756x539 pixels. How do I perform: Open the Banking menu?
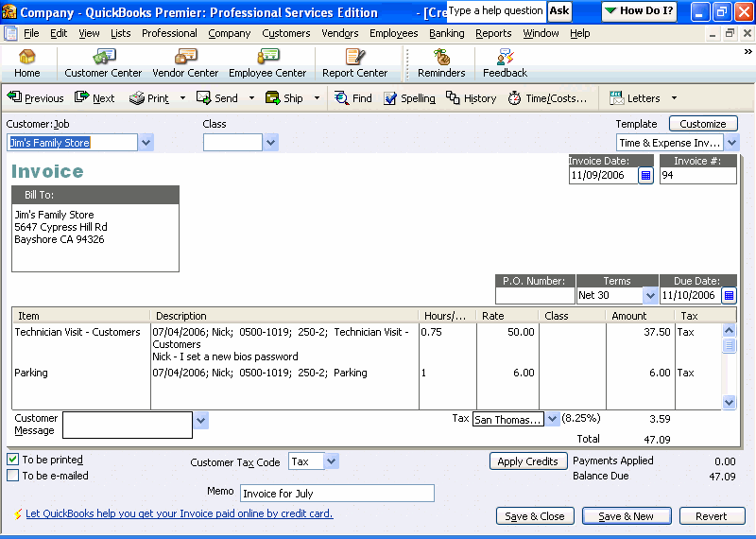[x=446, y=33]
